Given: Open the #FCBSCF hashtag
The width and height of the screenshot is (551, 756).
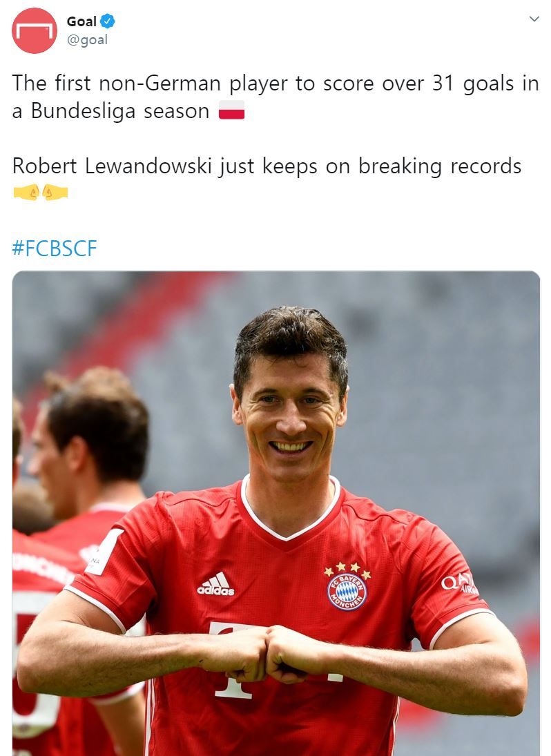Looking at the screenshot, I should point(55,249).
